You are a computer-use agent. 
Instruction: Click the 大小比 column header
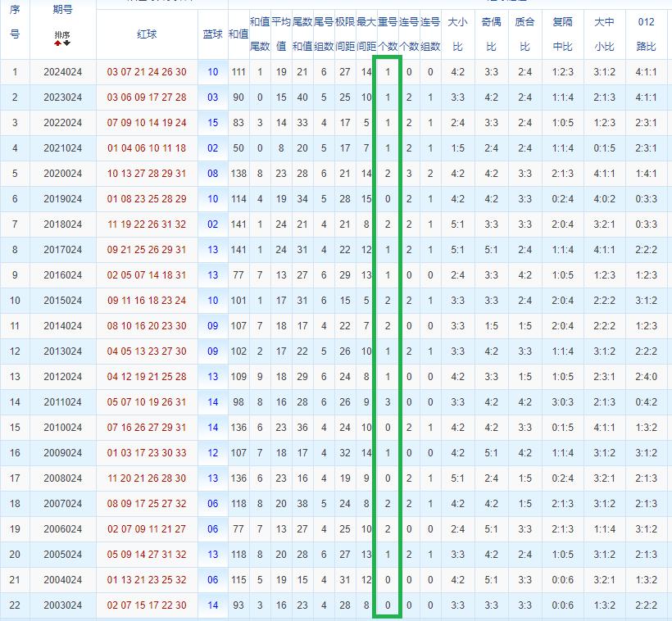point(457,34)
